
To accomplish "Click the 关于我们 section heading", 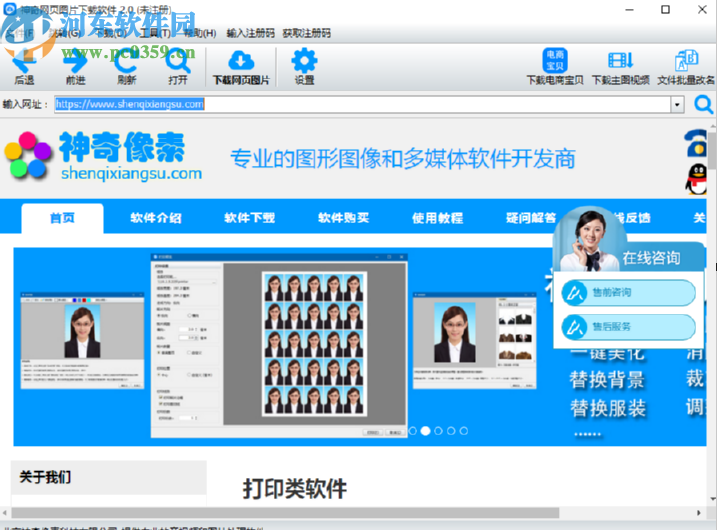I will pos(45,477).
